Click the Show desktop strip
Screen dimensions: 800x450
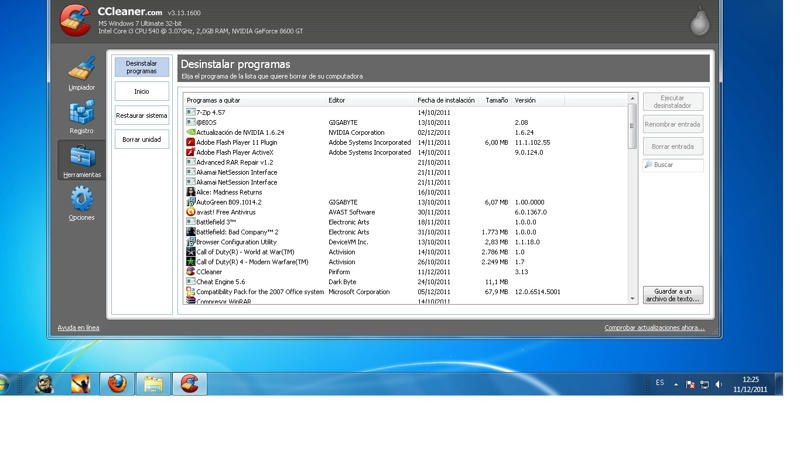click(779, 384)
